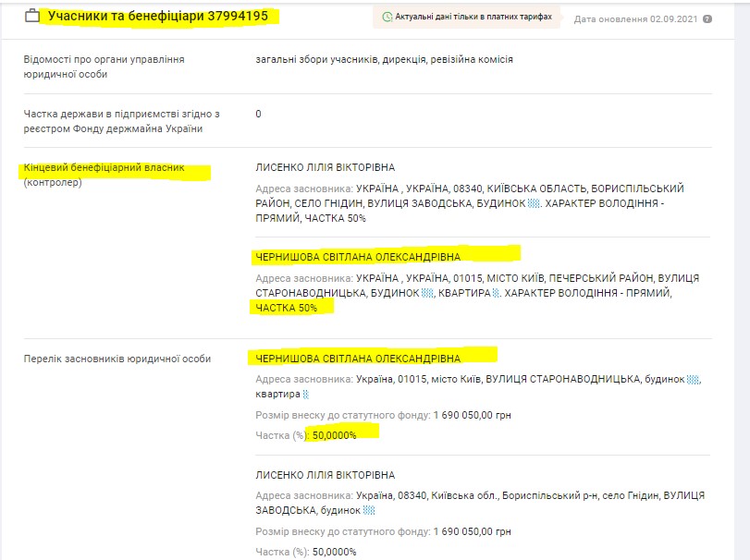This screenshot has width=750, height=560.
Task: Reveal hidden house number in founder Лисенко address
Action: tap(369, 510)
